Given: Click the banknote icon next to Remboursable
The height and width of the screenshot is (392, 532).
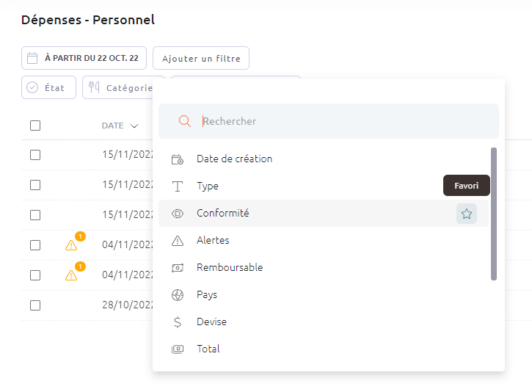Looking at the screenshot, I should [x=178, y=268].
